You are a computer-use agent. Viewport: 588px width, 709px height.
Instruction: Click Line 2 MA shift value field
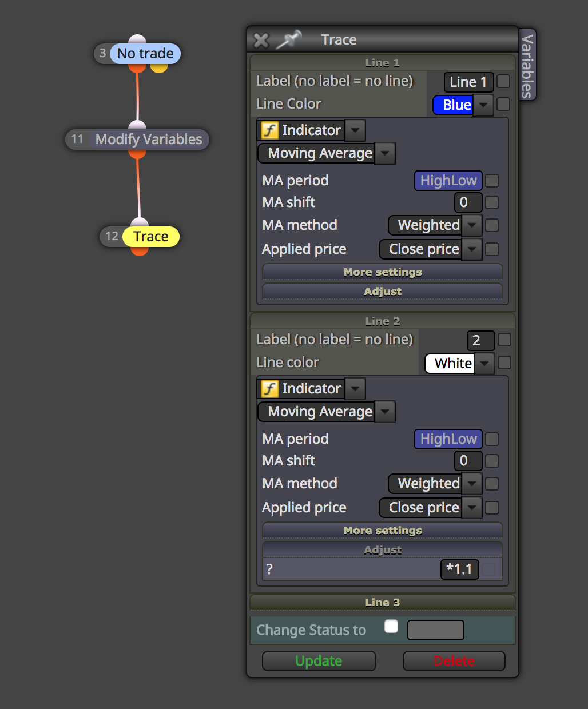point(468,461)
